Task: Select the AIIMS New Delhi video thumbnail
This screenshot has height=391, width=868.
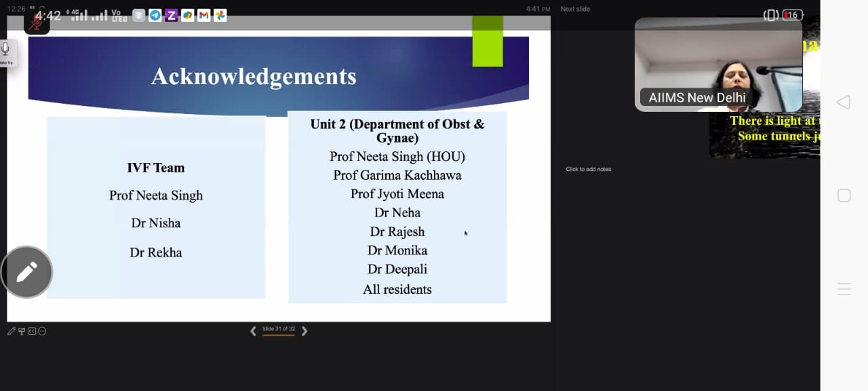Action: pos(718,64)
